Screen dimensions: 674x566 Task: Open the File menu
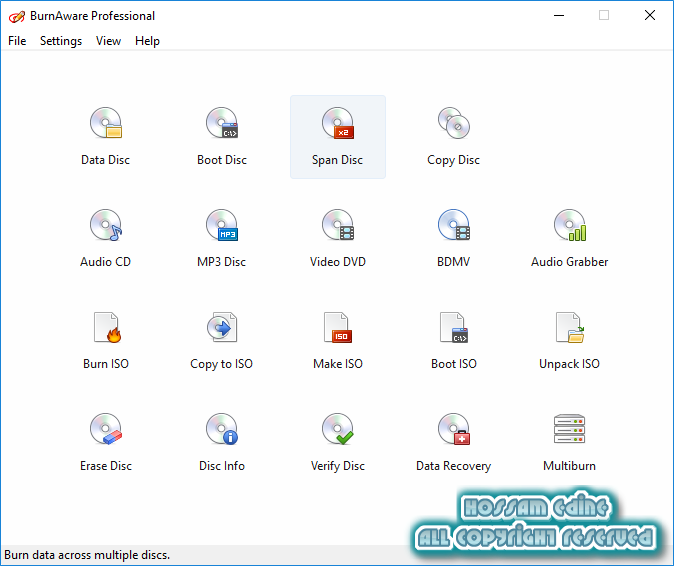coord(17,41)
